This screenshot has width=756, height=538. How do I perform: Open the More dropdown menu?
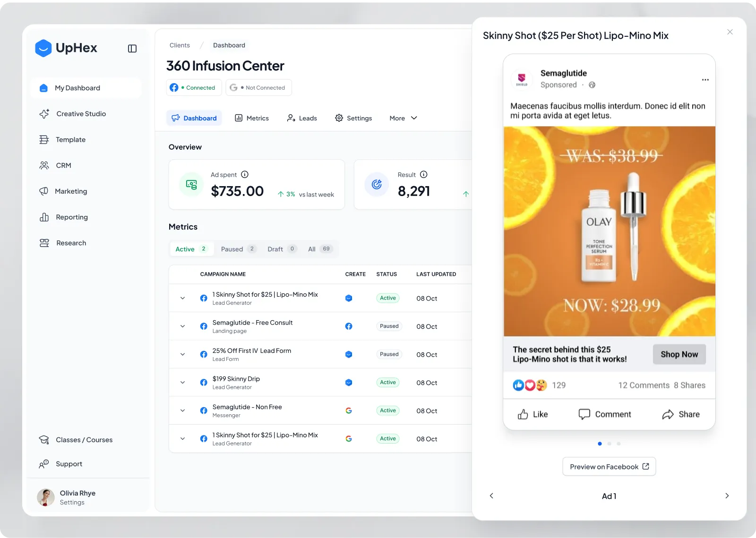coord(403,118)
